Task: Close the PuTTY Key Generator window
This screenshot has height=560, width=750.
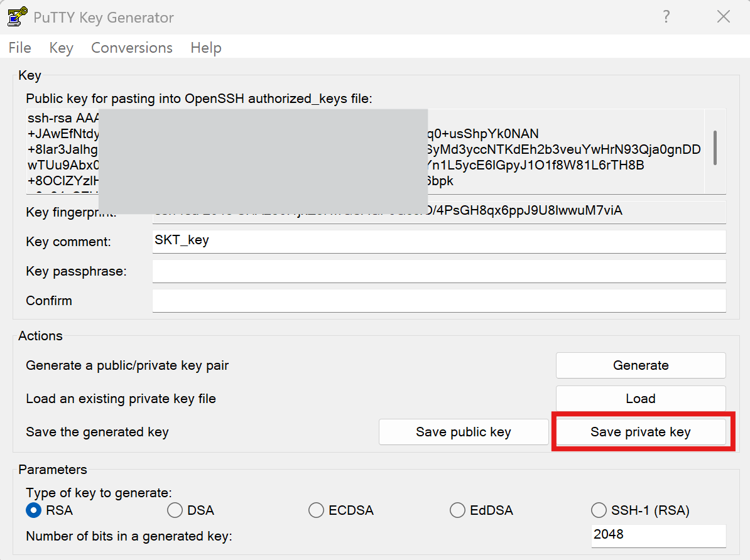Action: click(x=723, y=17)
